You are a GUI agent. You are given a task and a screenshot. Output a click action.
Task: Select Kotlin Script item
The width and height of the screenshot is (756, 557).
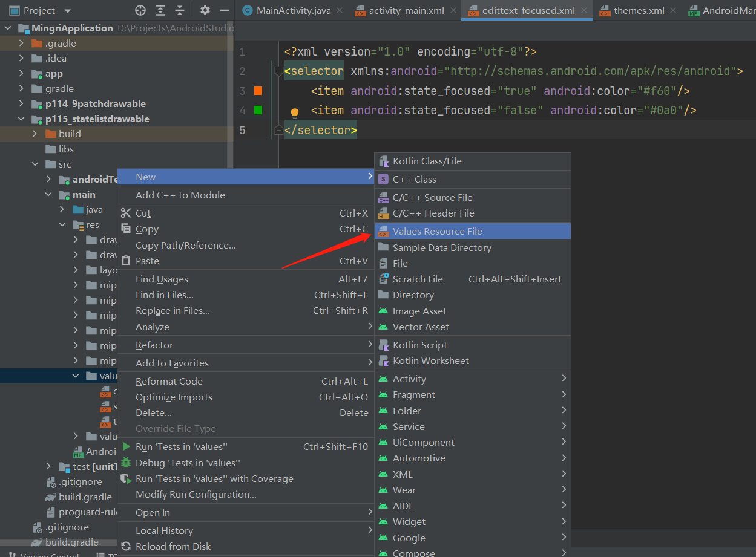tap(473, 345)
